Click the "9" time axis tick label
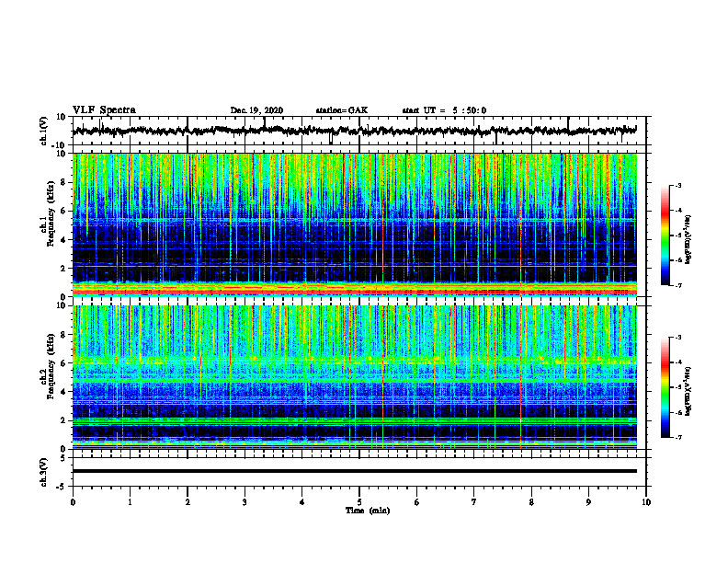This screenshot has width=728, height=563. click(588, 502)
